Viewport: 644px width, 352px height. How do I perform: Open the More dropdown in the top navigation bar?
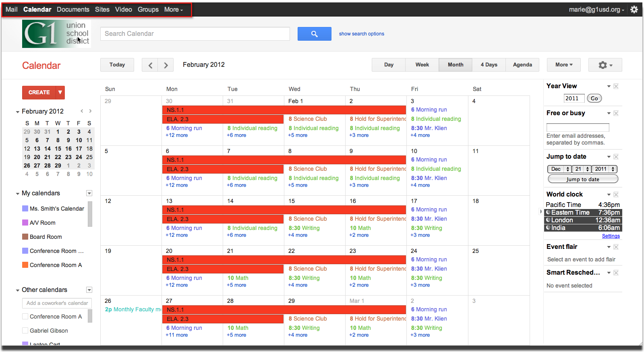174,10
